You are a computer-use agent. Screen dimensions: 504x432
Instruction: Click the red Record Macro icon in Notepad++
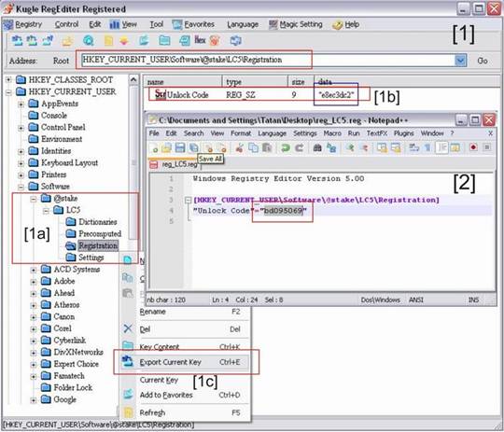(473, 147)
